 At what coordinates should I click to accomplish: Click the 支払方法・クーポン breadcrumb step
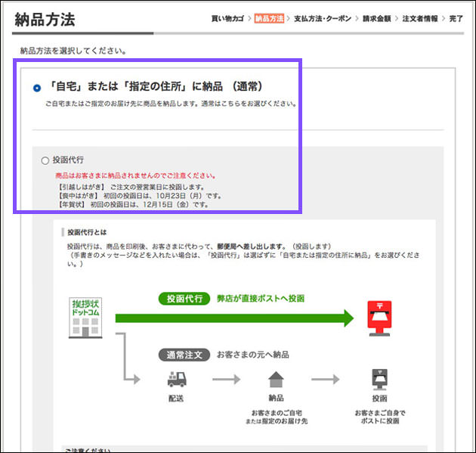pyautogui.click(x=323, y=19)
